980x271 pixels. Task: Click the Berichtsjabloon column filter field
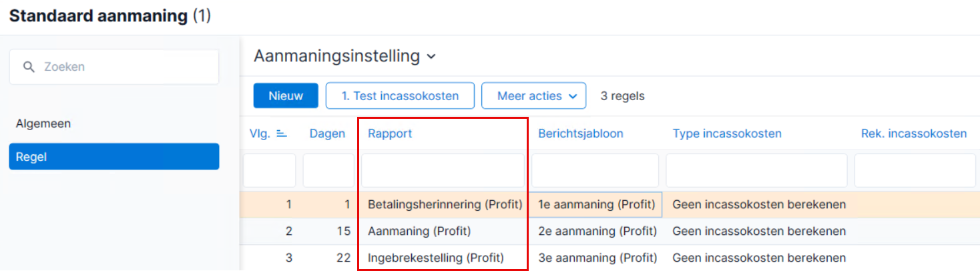[595, 171]
